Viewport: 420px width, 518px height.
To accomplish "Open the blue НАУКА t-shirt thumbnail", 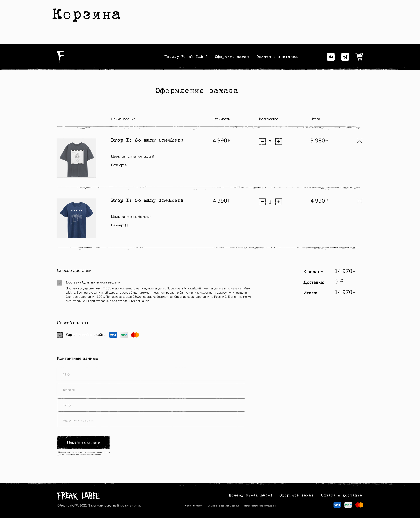I will tap(76, 218).
